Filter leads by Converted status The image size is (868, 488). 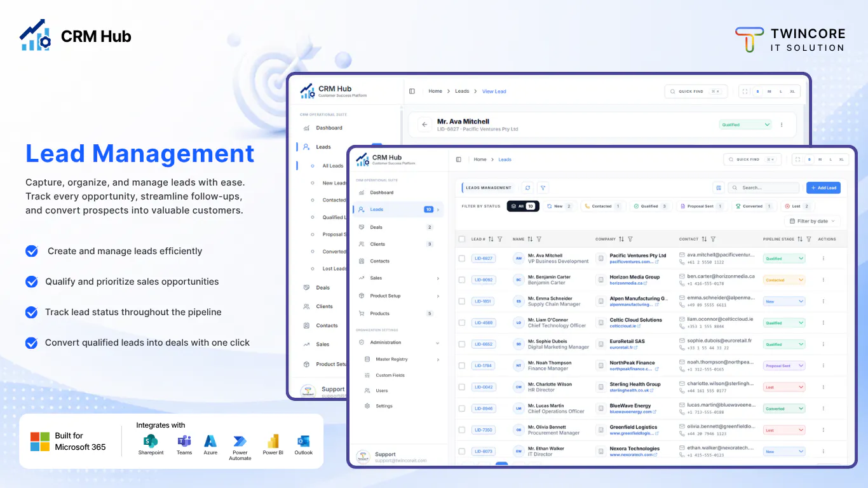pos(754,206)
